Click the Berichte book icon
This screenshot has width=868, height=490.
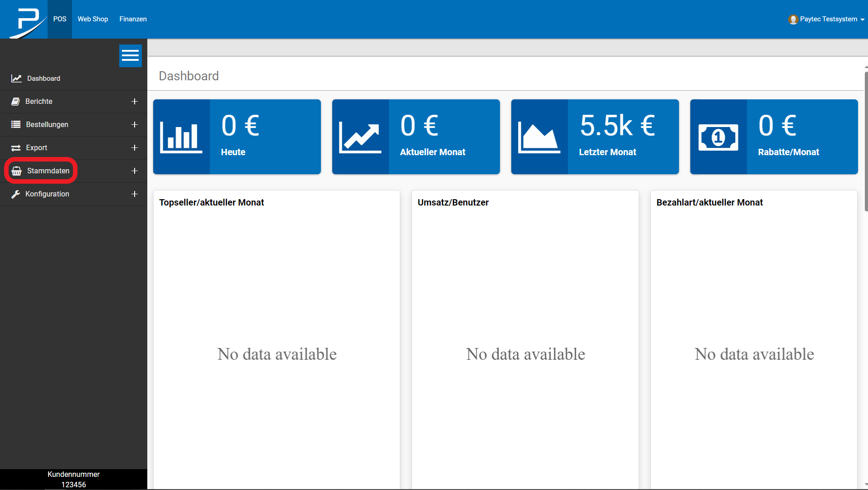coord(16,101)
